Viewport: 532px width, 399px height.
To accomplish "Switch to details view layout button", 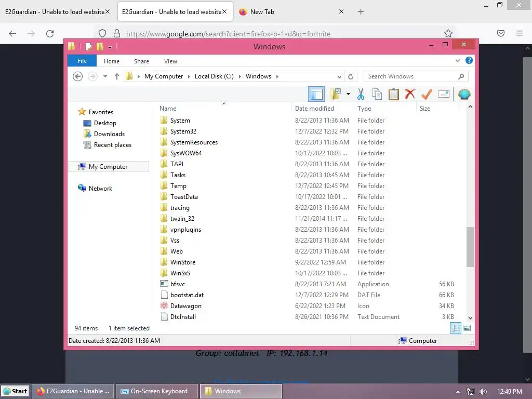I will tap(455, 328).
